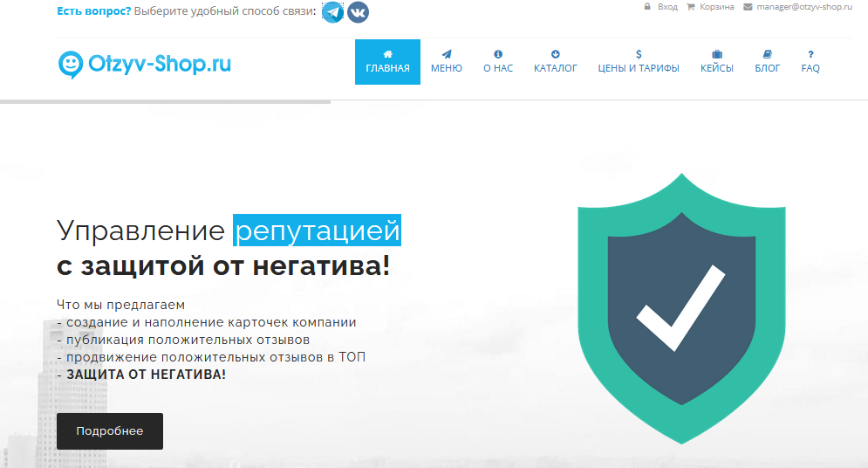Click the green shield checkmark image

pos(681,308)
